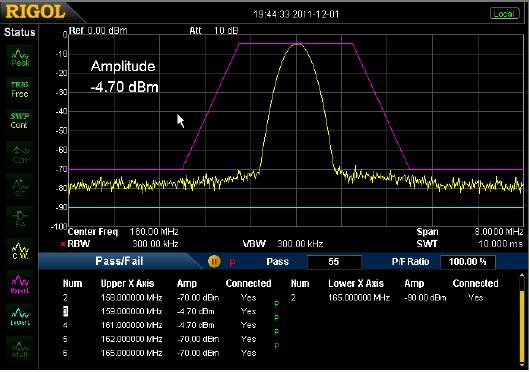Click the cyan LowerL limit icon
The image size is (530, 372).
pos(20,316)
